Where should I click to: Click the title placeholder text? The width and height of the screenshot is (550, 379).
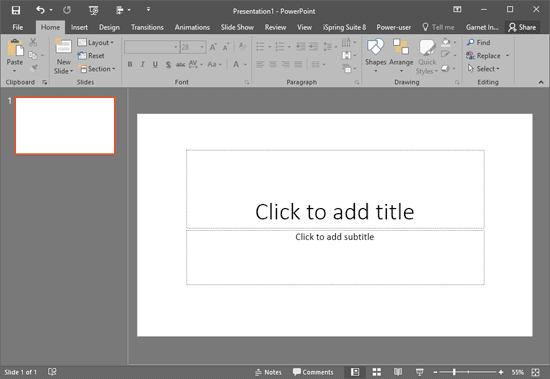pos(335,212)
